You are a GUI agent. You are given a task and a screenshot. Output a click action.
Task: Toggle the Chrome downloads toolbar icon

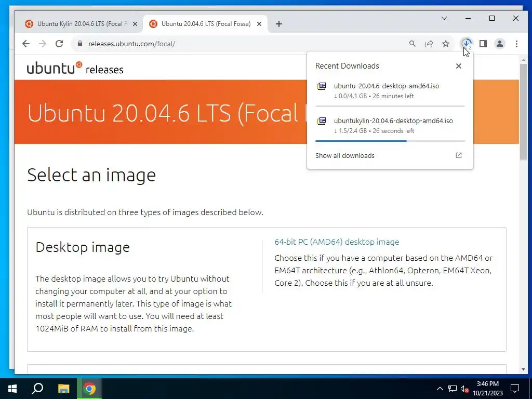coord(467,44)
